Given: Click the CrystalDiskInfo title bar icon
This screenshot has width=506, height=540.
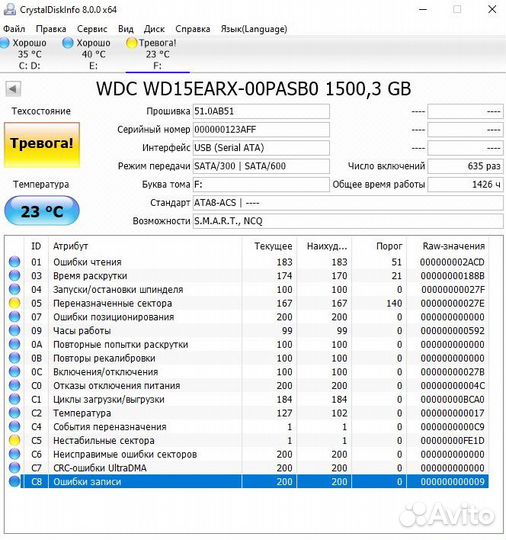Looking at the screenshot, I should [9, 9].
